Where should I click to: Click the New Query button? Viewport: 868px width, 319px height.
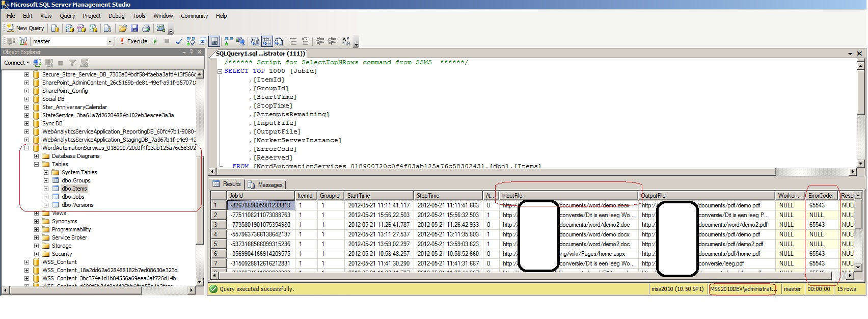[25, 29]
